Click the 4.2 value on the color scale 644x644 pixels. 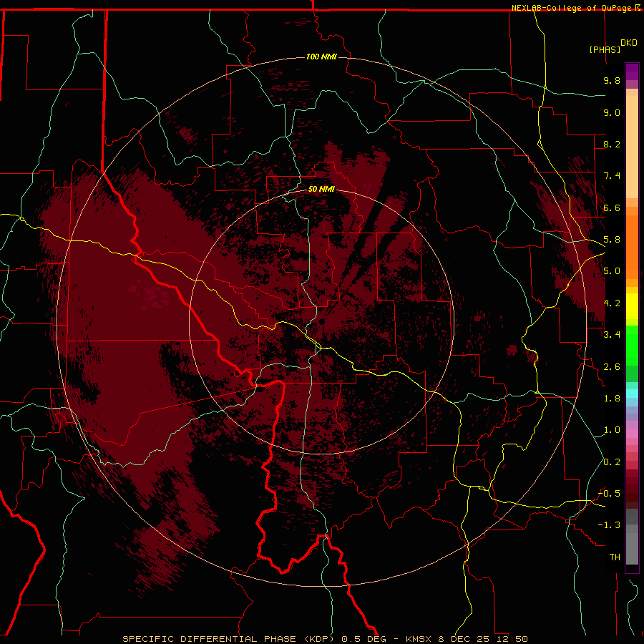612,303
